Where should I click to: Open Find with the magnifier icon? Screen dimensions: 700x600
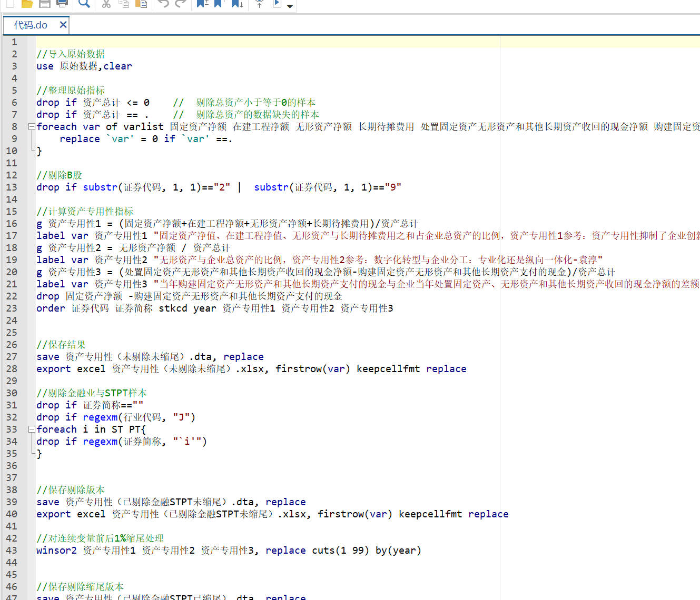point(84,4)
